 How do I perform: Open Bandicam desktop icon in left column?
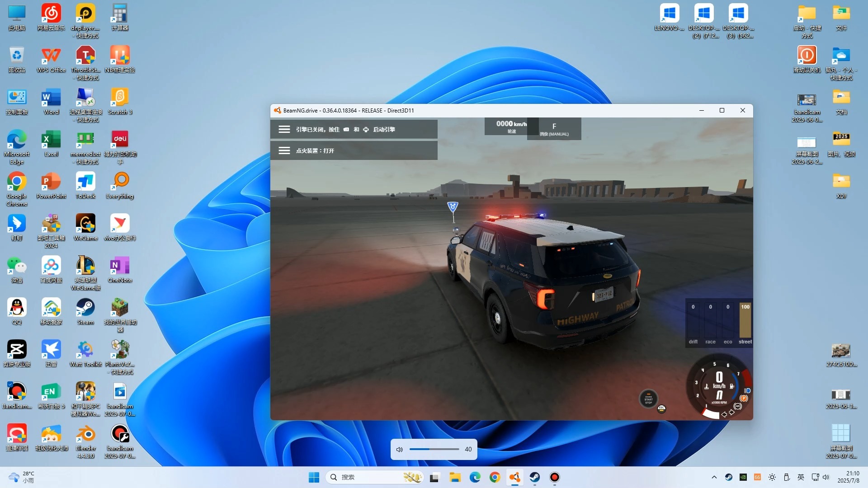(17, 396)
